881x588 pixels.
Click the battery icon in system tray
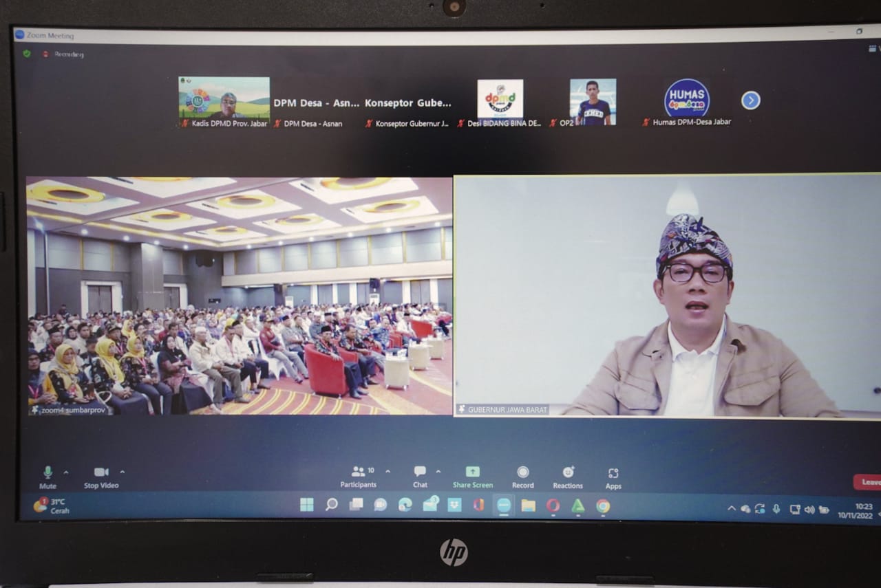[824, 510]
